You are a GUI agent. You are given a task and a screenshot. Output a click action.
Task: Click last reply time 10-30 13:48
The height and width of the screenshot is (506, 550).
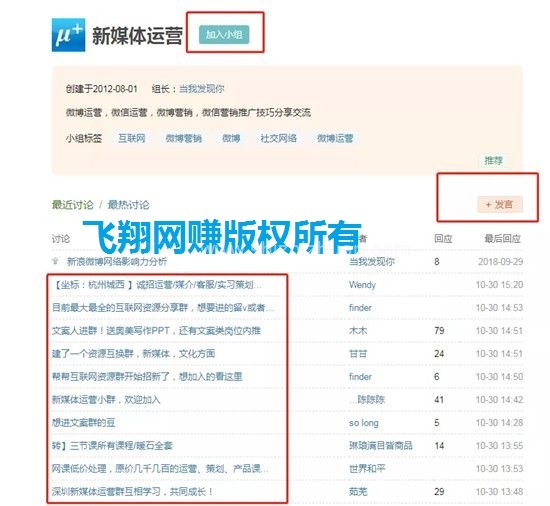(499, 492)
